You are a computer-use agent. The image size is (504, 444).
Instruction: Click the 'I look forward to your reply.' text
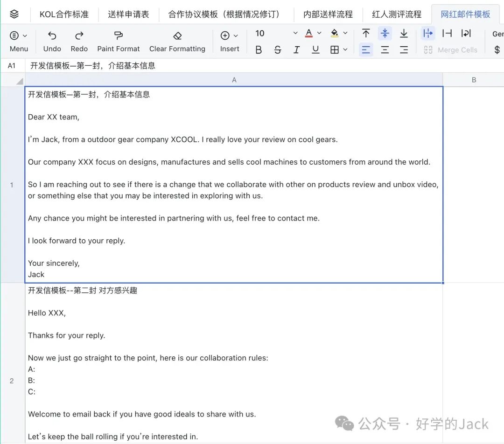(77, 241)
